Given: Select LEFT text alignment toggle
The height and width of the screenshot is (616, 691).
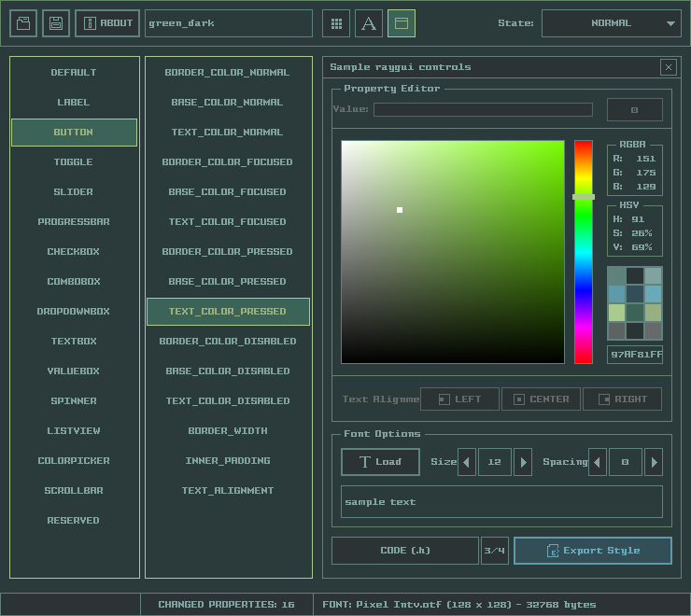Looking at the screenshot, I should coord(459,399).
